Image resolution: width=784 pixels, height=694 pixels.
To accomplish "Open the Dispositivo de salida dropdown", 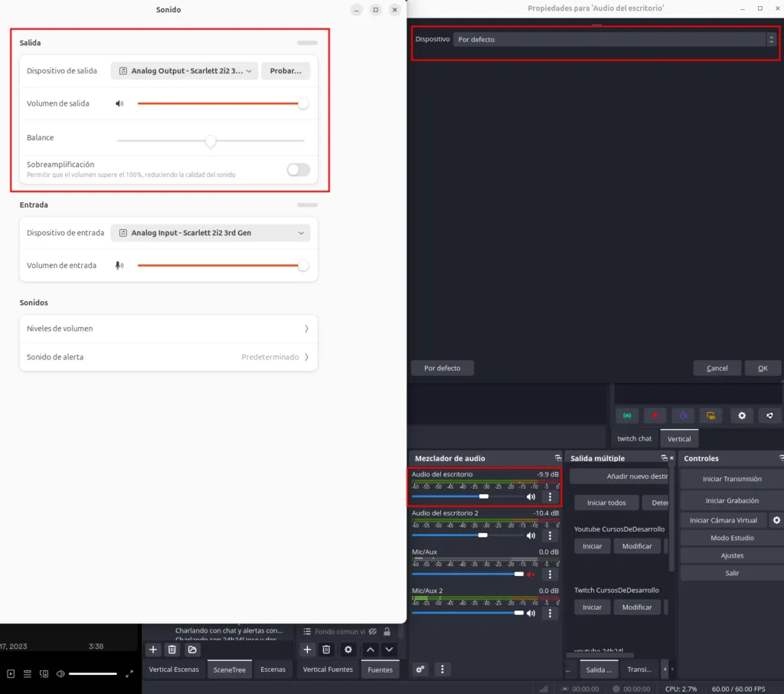I will tap(184, 71).
